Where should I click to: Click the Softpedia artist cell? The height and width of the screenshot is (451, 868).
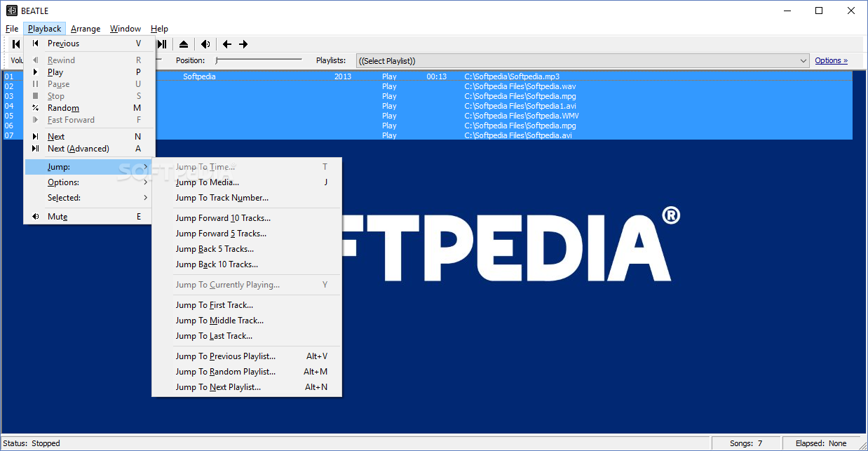pos(199,76)
